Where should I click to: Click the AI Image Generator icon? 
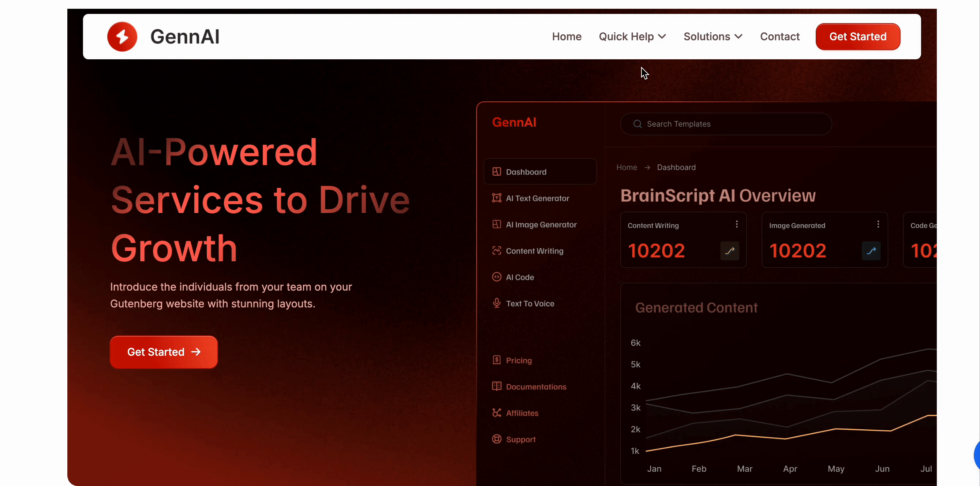click(x=497, y=224)
